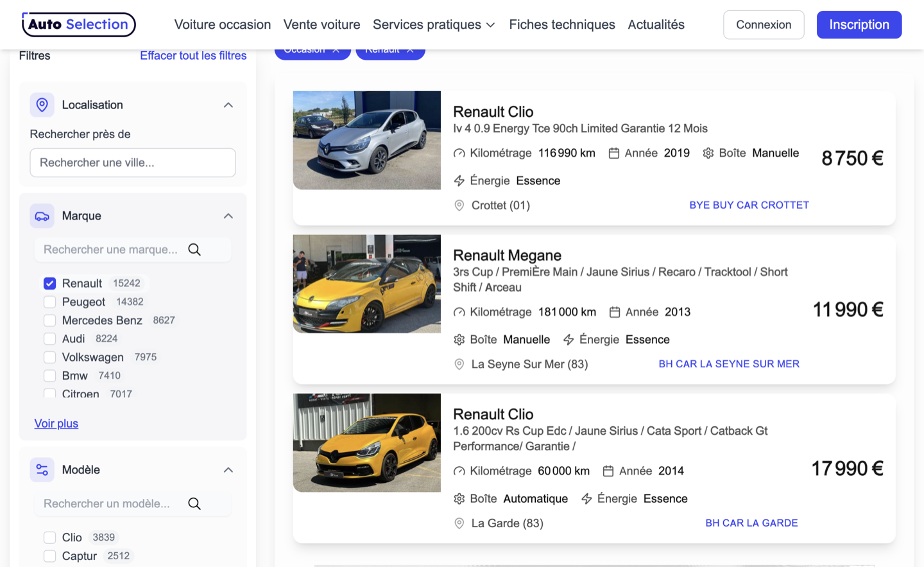924x567 pixels.
Task: Click the 17 990 € price
Action: pos(848,469)
